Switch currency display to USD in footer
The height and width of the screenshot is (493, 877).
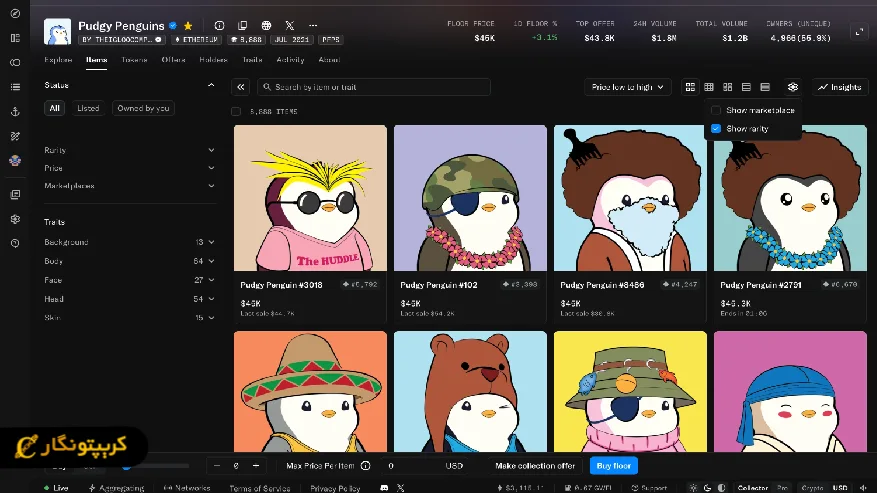click(x=840, y=488)
